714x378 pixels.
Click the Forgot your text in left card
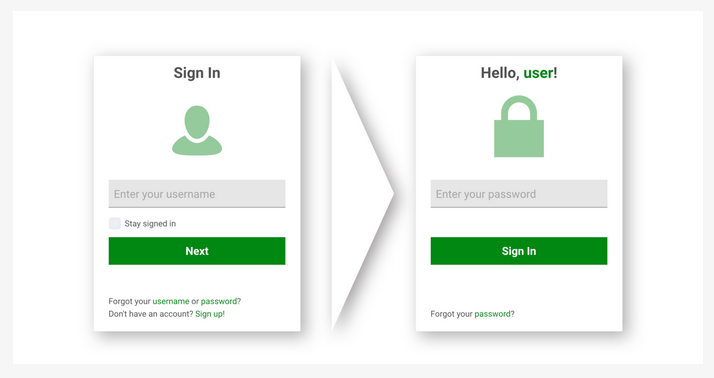[x=129, y=301]
